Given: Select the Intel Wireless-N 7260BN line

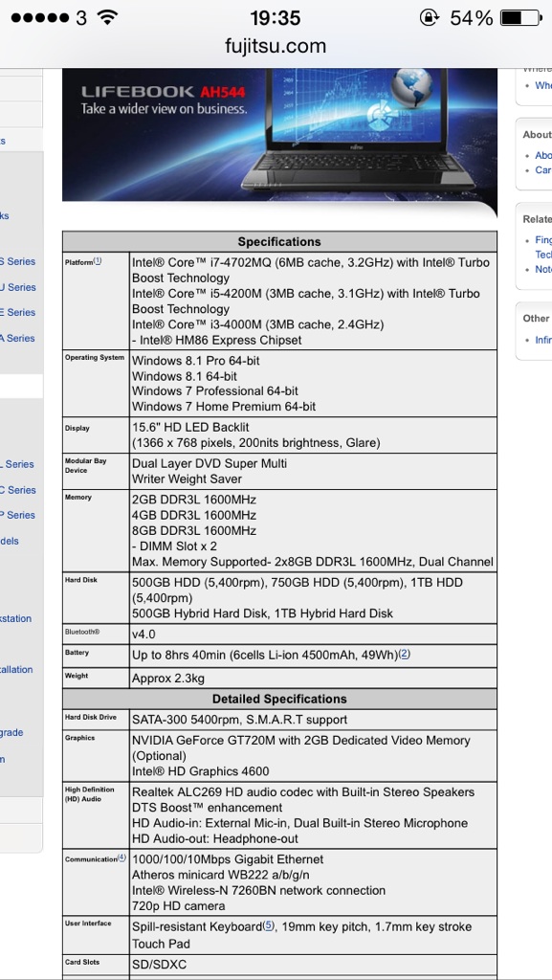Looking at the screenshot, I should pos(258,891).
